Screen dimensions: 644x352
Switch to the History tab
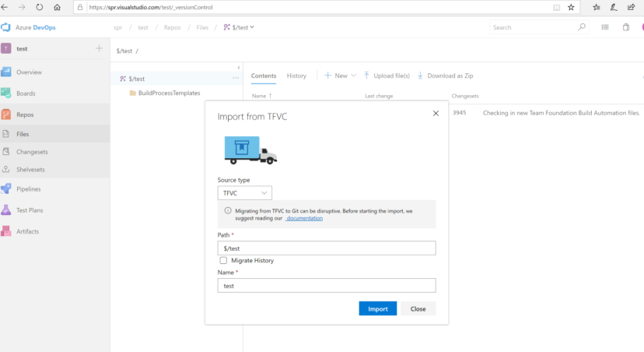point(296,76)
